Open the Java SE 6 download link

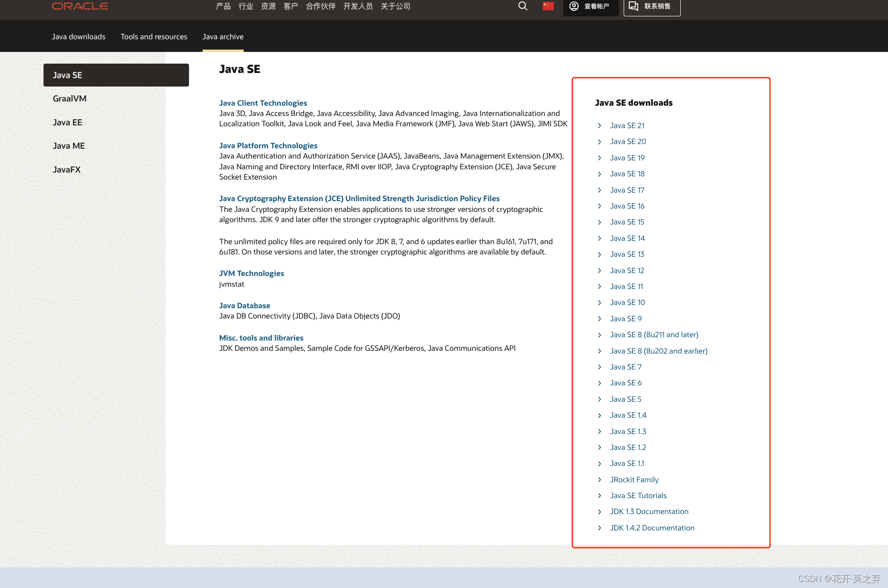(x=626, y=383)
